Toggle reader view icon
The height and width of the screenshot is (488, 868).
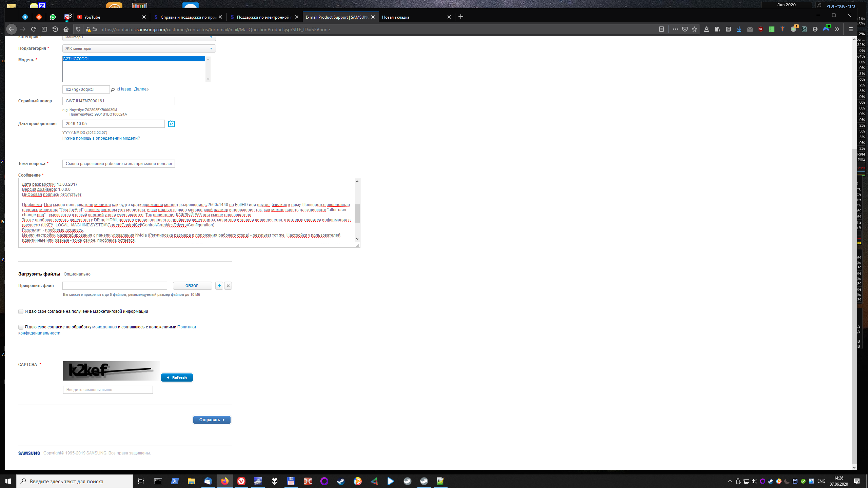click(662, 29)
